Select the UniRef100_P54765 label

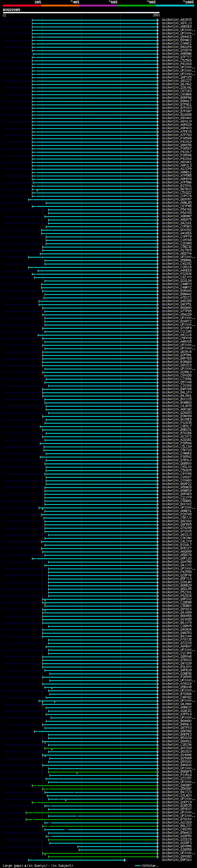click(x=176, y=213)
